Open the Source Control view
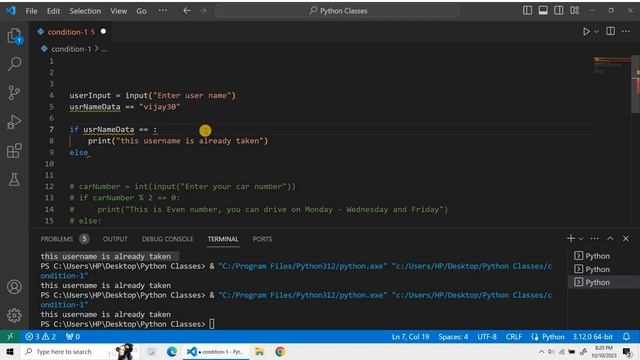 [14, 93]
